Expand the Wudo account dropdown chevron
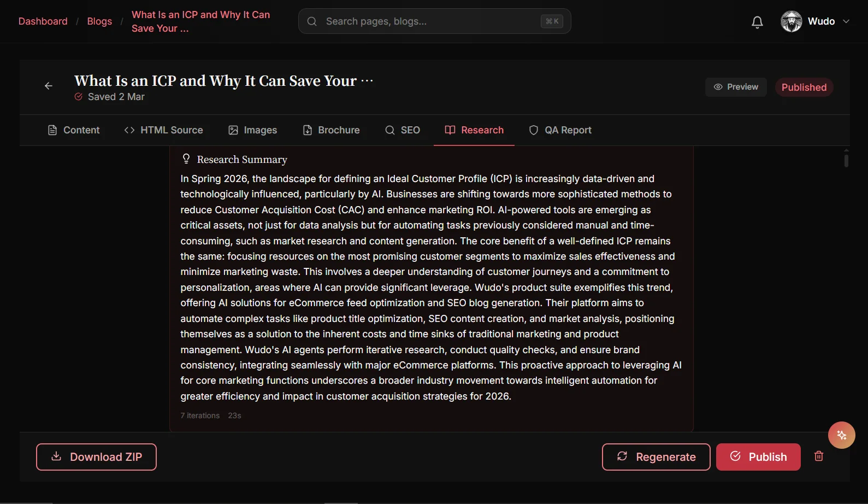Viewport: 868px width, 504px height. coord(846,21)
